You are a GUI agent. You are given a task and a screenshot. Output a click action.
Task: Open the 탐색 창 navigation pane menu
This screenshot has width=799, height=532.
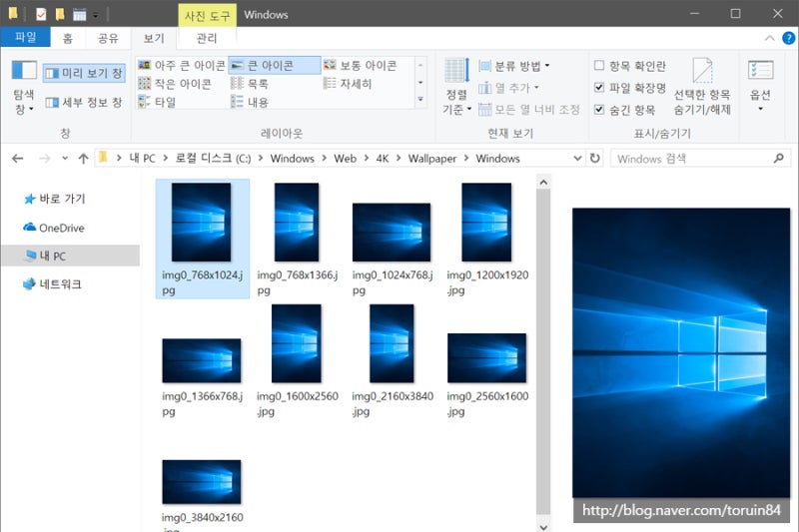(24, 88)
